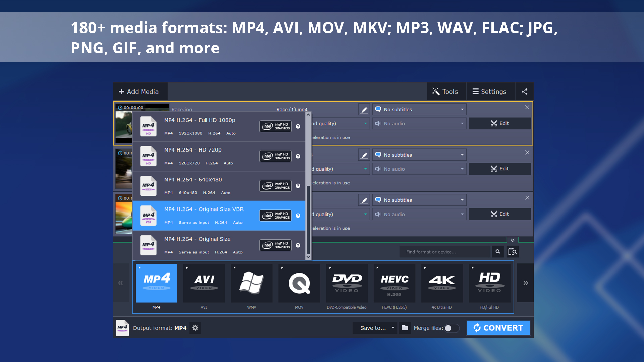
Task: Select the MP4 format preset icon
Action: click(x=156, y=283)
